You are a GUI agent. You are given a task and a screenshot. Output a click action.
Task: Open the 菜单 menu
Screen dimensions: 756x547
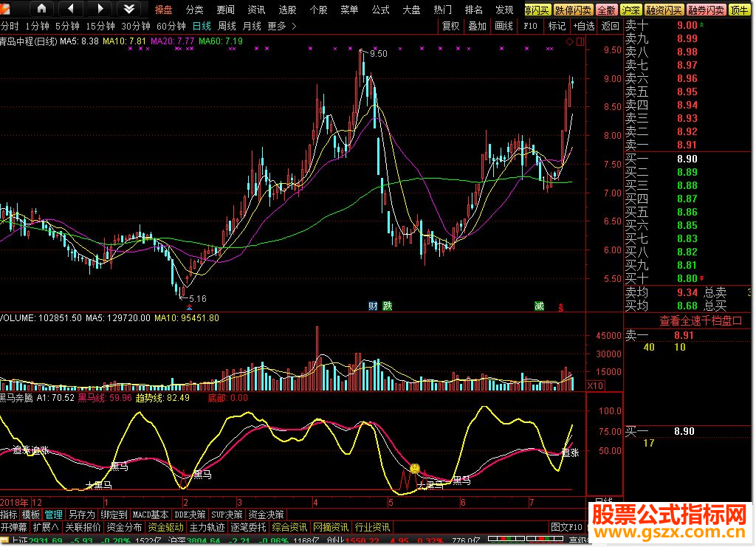tap(349, 10)
